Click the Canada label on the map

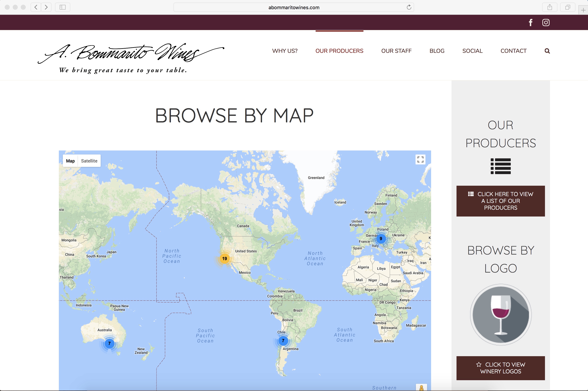243,226
